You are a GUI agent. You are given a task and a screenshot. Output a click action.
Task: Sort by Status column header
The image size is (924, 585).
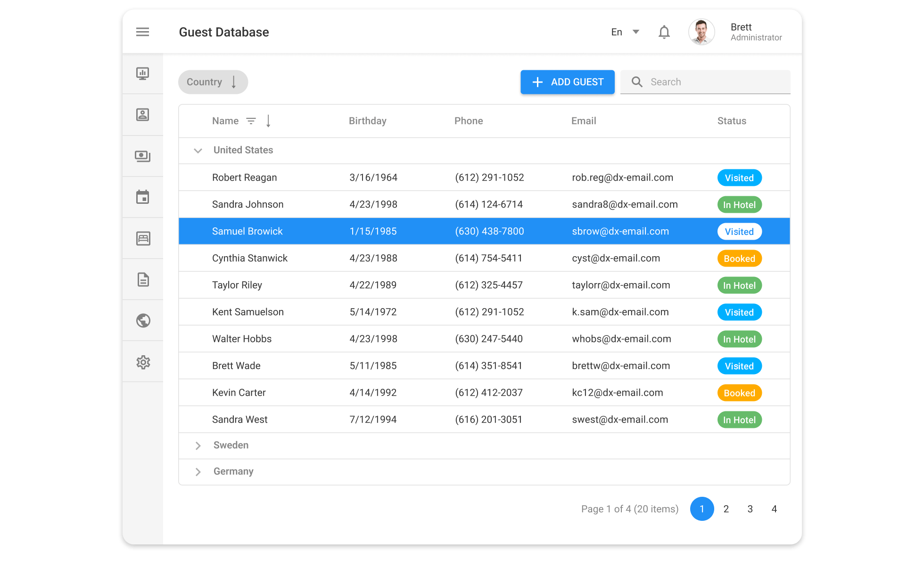732,121
